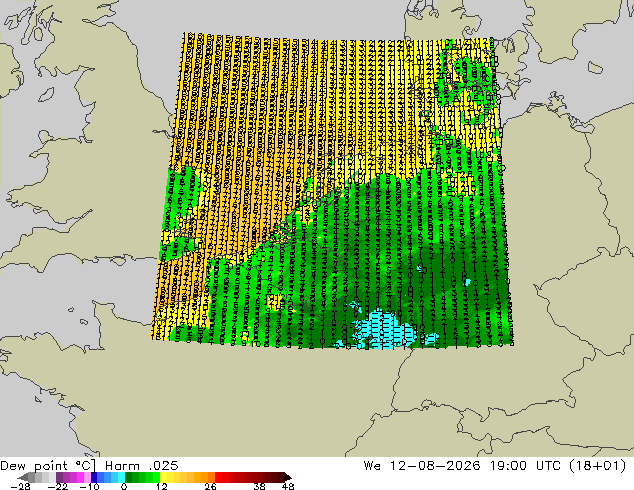Click the cyan swatch in the legend

(x=121, y=477)
